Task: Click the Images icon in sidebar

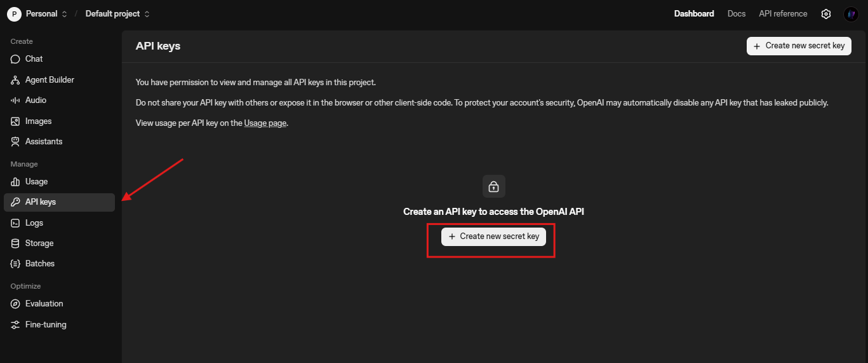Action: (x=15, y=121)
